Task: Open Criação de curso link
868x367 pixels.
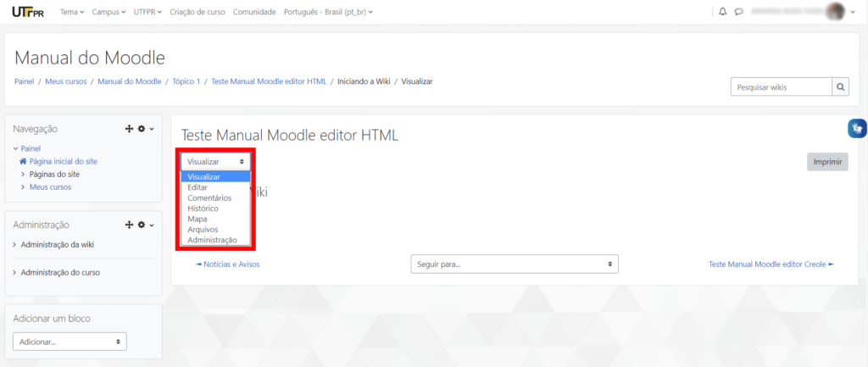Action: tap(198, 12)
